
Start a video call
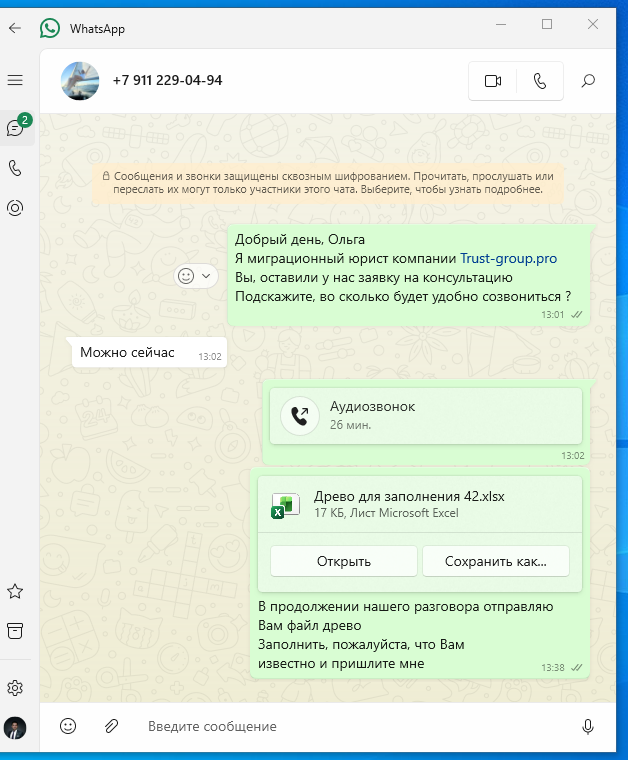[x=493, y=81]
